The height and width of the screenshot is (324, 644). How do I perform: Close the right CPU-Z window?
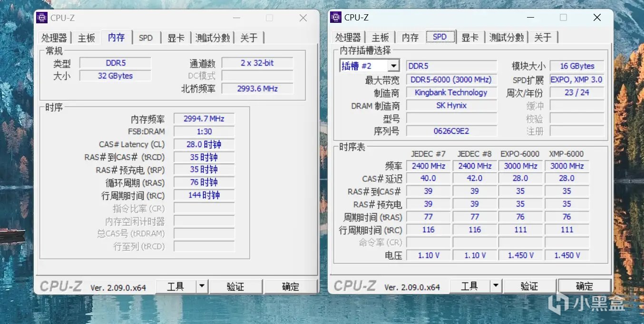tap(597, 18)
